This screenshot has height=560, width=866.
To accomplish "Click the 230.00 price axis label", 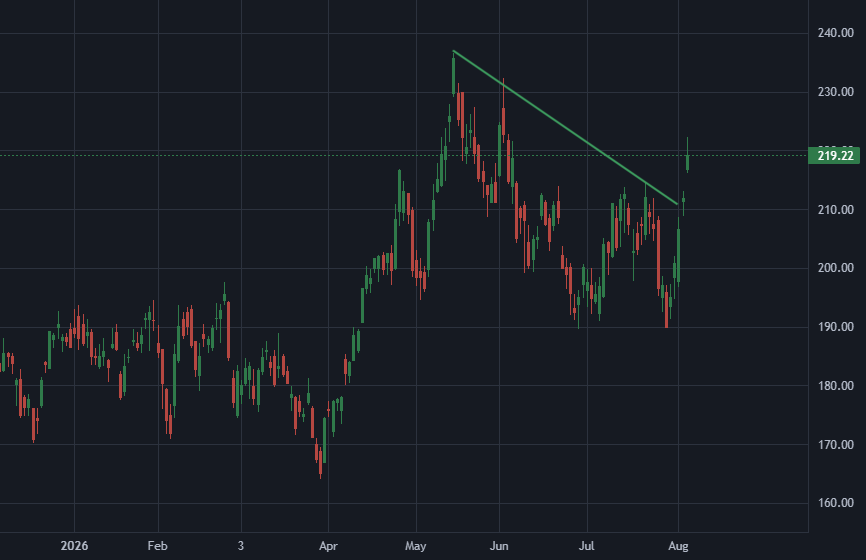I will [x=836, y=92].
